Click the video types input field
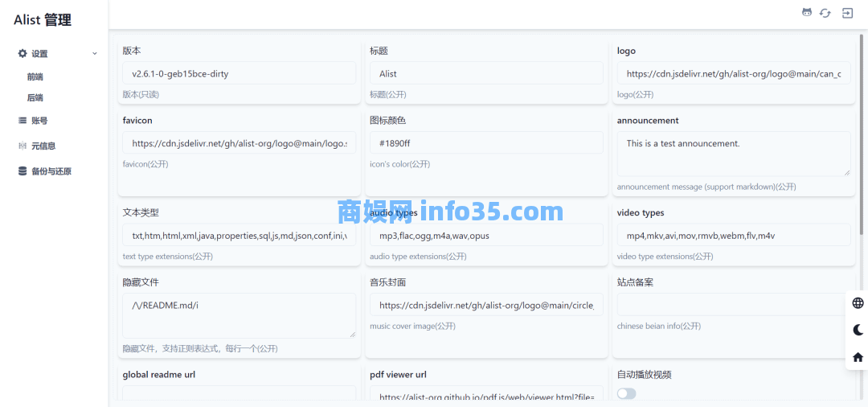The width and height of the screenshot is (868, 407). [x=734, y=236]
